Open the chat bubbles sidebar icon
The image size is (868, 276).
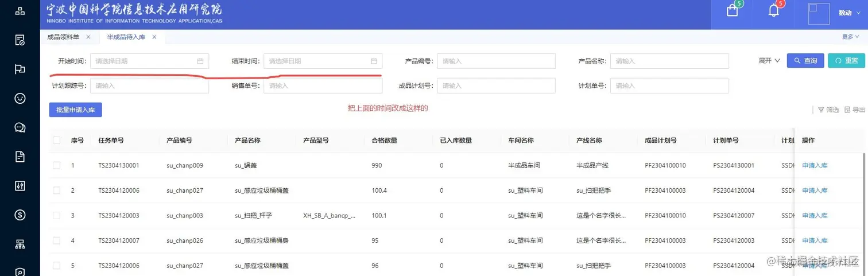click(x=20, y=127)
